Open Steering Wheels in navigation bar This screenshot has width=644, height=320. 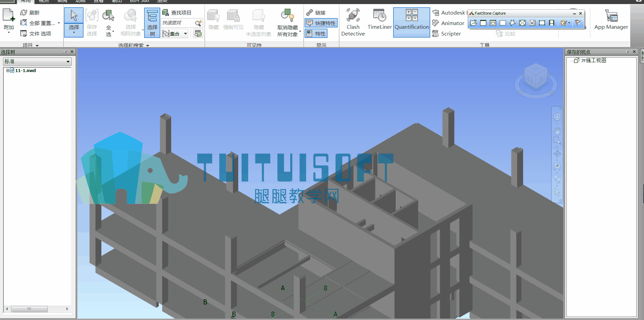pyautogui.click(x=557, y=117)
